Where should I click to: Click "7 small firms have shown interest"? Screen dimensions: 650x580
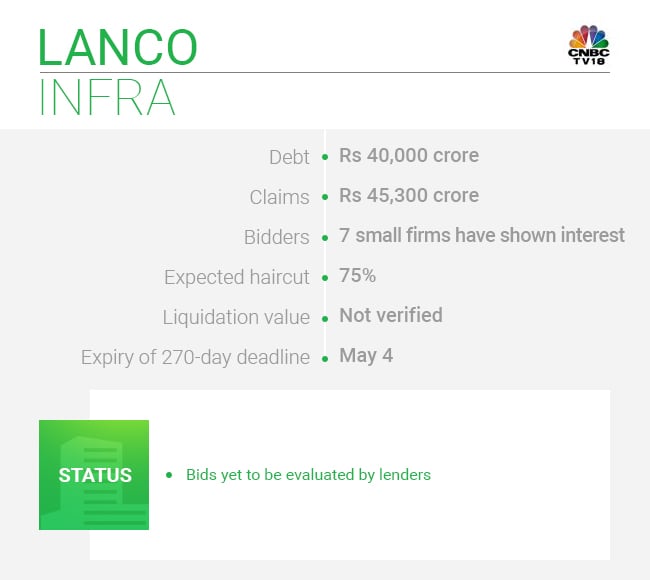click(x=481, y=236)
